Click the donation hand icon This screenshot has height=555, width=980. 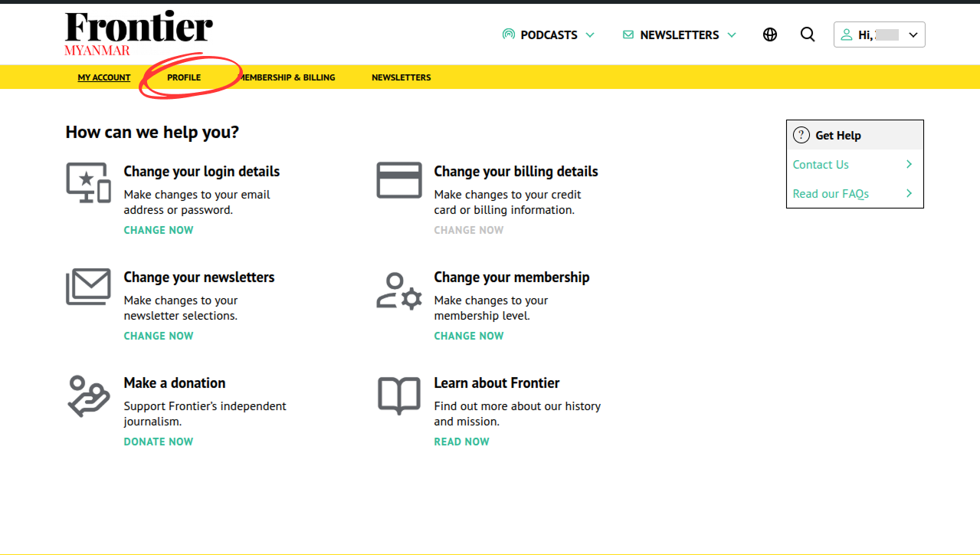pyautogui.click(x=88, y=396)
